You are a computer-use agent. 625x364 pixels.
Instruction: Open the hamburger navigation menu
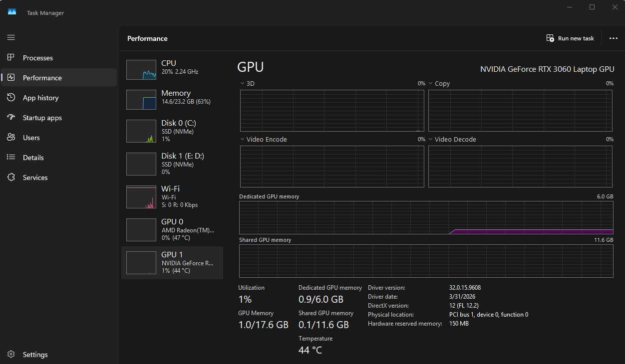[11, 38]
